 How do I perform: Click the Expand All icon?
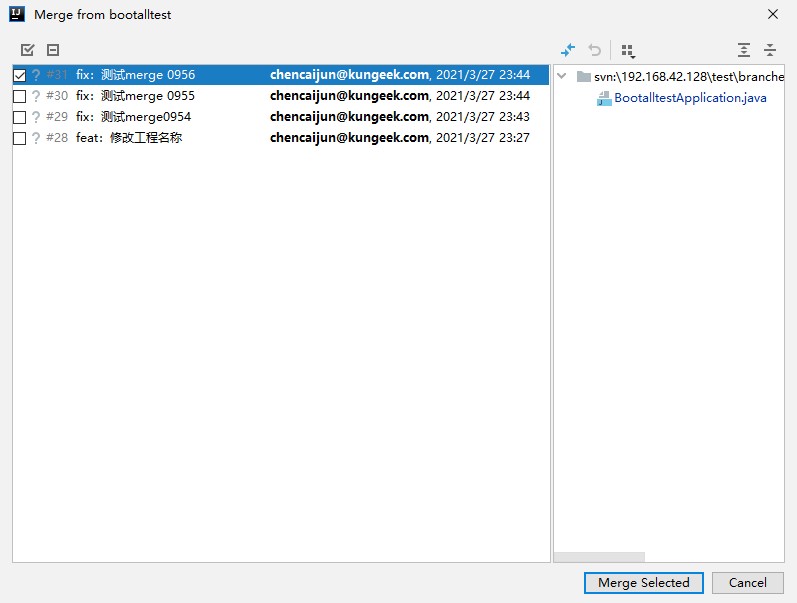point(743,50)
